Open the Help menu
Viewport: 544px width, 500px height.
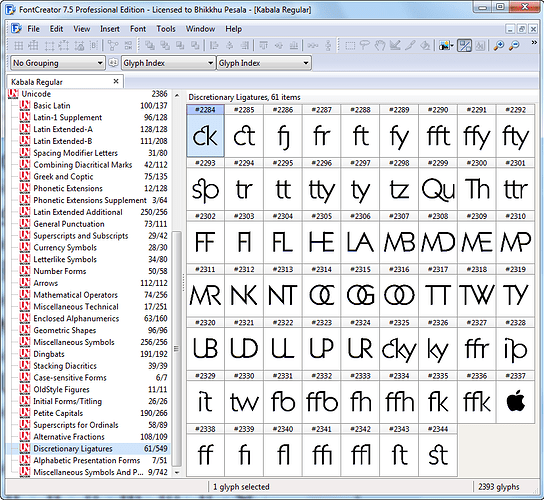click(x=233, y=29)
